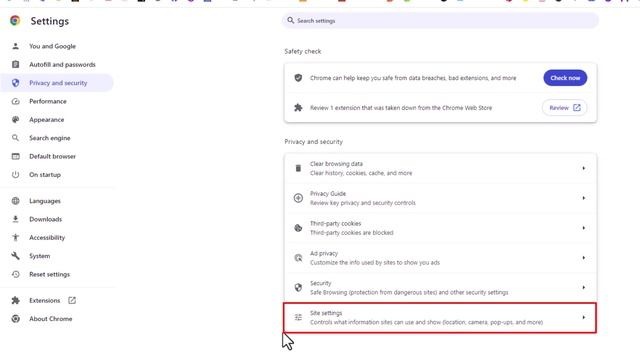Click "Customize the info used by sites" text
Viewport: 640px width, 360px height.
tap(375, 262)
